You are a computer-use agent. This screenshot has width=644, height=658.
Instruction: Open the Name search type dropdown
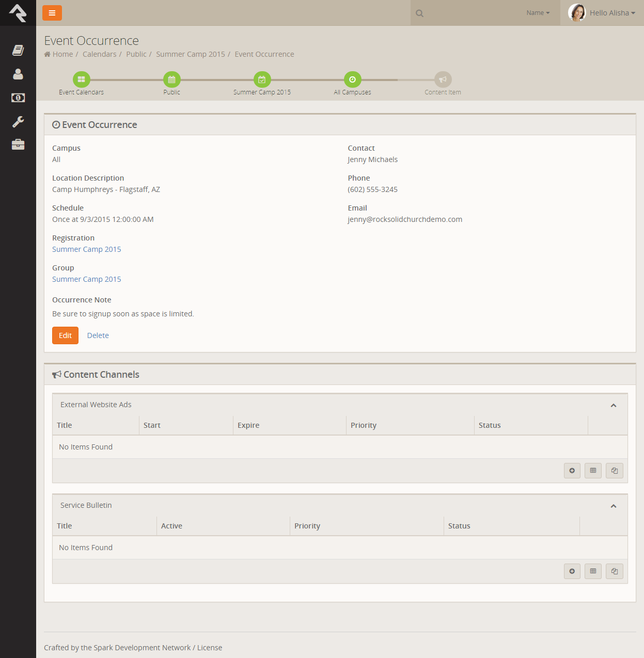tap(538, 13)
